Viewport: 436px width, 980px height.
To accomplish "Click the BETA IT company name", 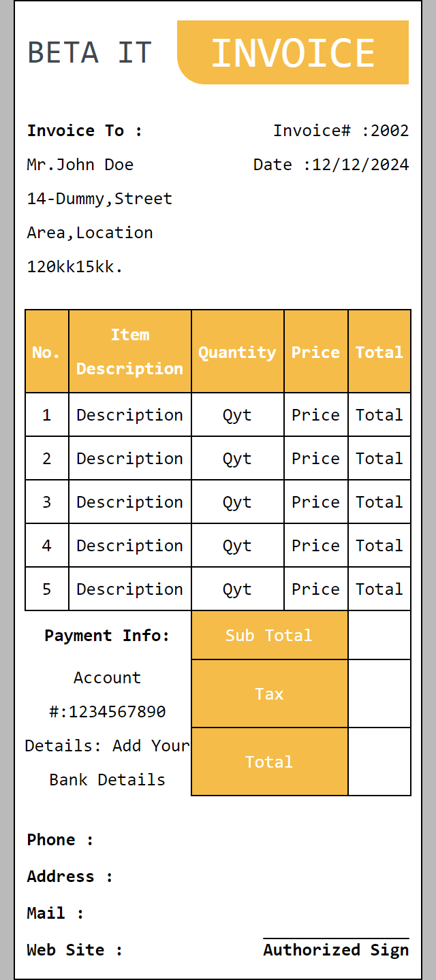I will coord(89,52).
